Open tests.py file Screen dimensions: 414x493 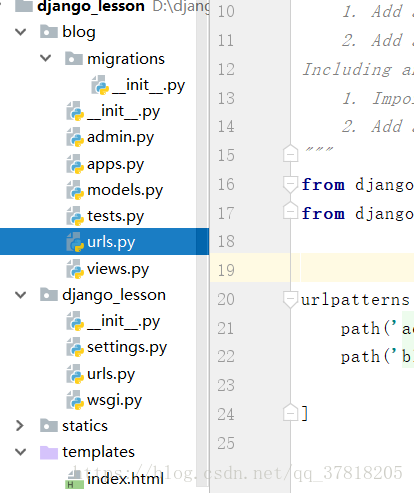tap(115, 216)
